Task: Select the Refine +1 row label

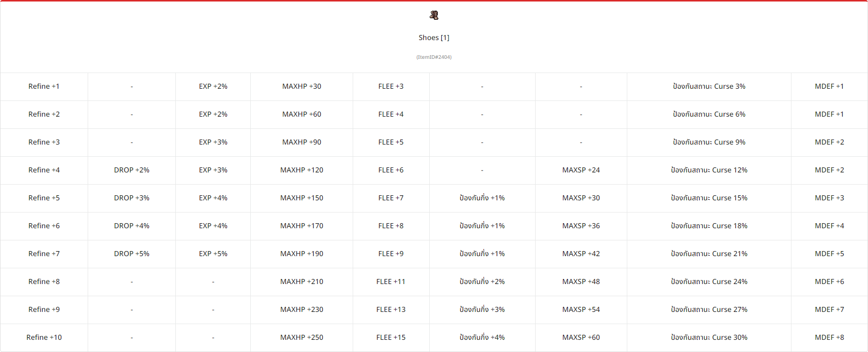Action: tap(44, 86)
